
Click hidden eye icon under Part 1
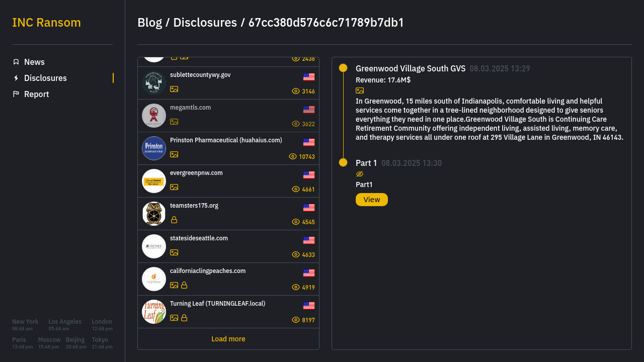click(x=360, y=174)
